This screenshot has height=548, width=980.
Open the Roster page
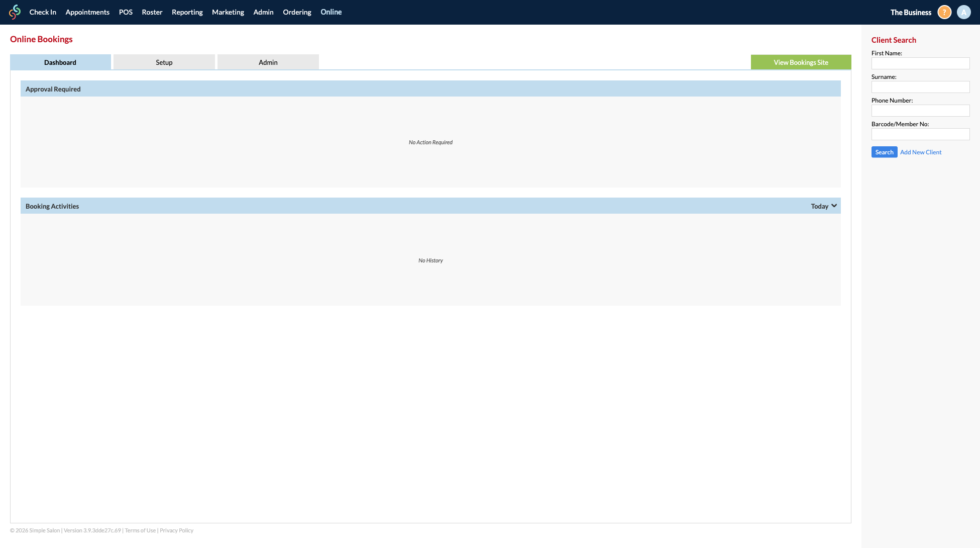pyautogui.click(x=152, y=12)
